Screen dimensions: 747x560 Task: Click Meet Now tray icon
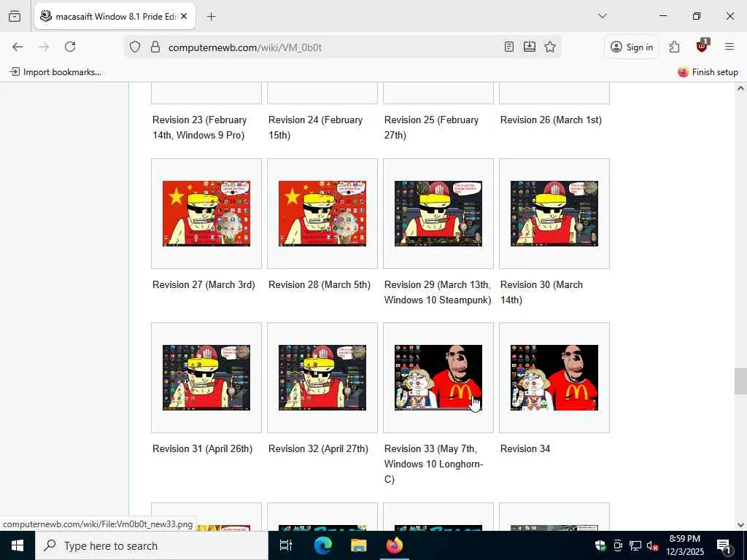coord(618,545)
